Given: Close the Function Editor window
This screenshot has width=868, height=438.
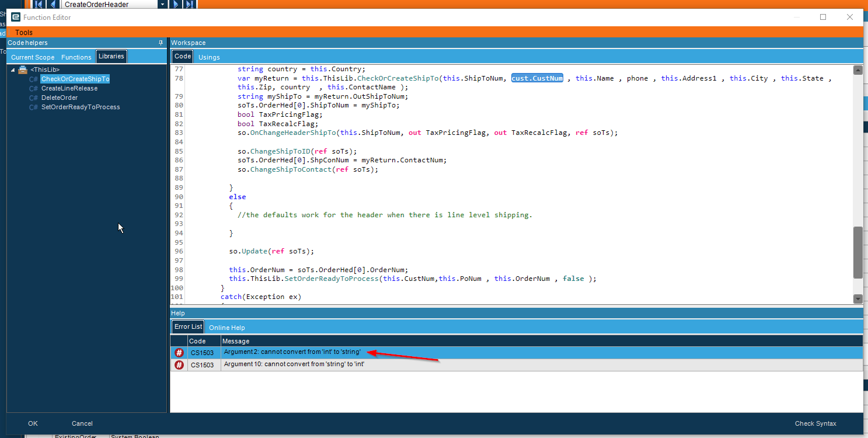Looking at the screenshot, I should click(850, 17).
